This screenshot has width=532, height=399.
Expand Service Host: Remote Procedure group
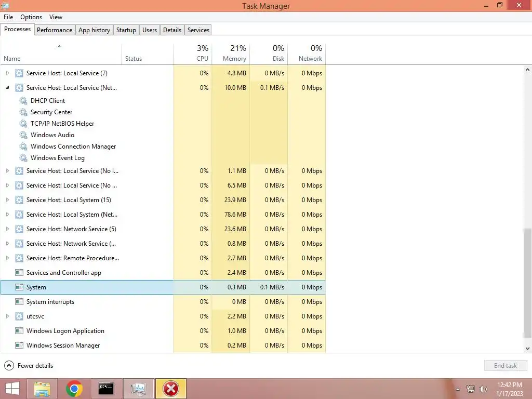(7, 258)
